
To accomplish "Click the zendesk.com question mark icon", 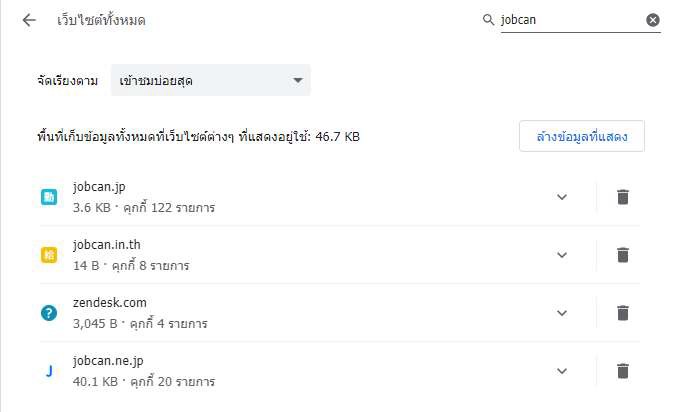I will click(49, 313).
